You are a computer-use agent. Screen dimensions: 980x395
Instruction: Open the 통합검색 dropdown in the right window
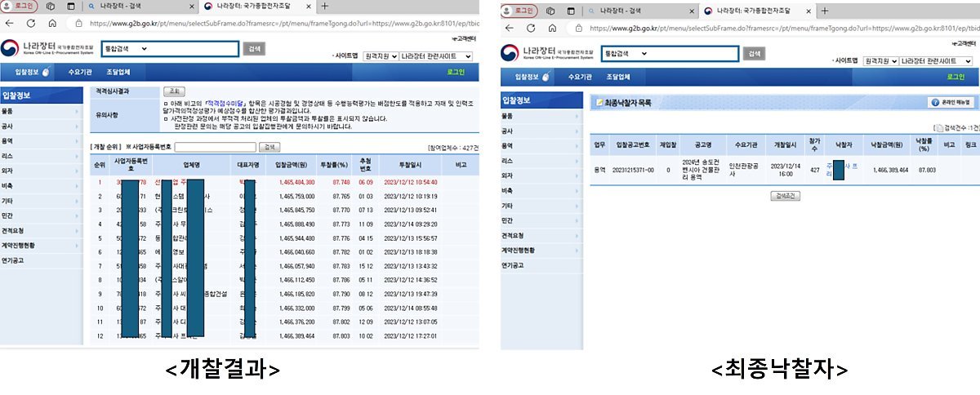[x=627, y=53]
